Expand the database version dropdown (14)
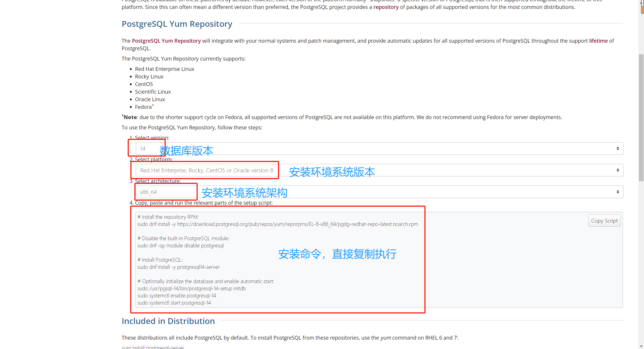The height and width of the screenshot is (349, 644). (617, 148)
